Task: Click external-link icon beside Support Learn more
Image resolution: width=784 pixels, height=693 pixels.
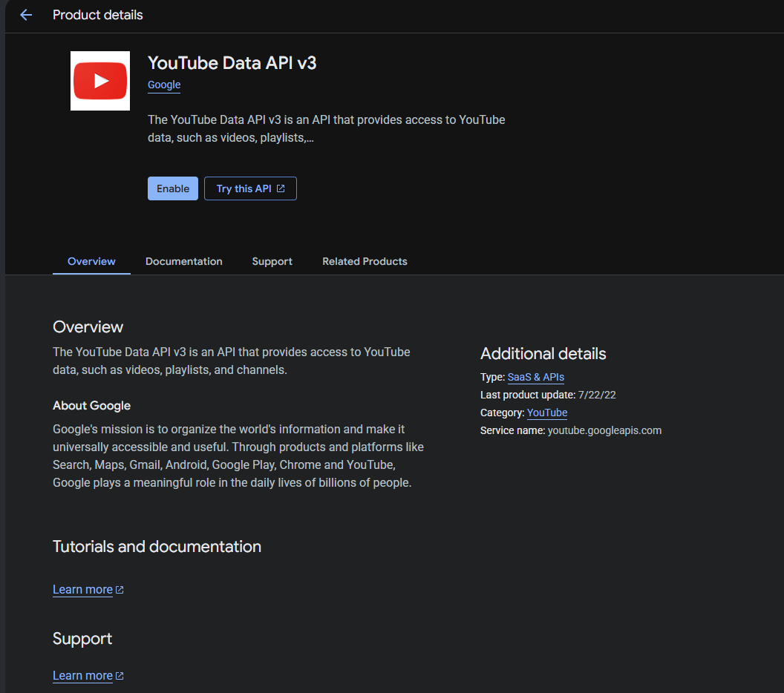Action: pos(120,676)
